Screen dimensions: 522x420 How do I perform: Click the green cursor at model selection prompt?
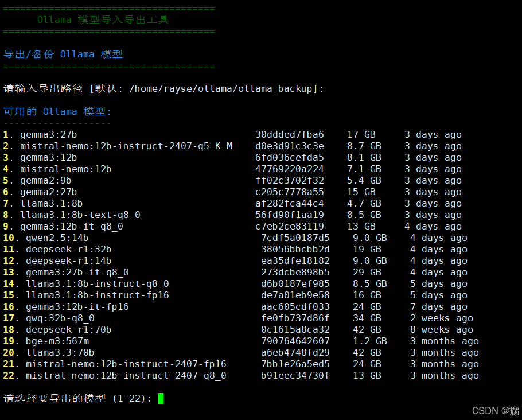coord(161,398)
